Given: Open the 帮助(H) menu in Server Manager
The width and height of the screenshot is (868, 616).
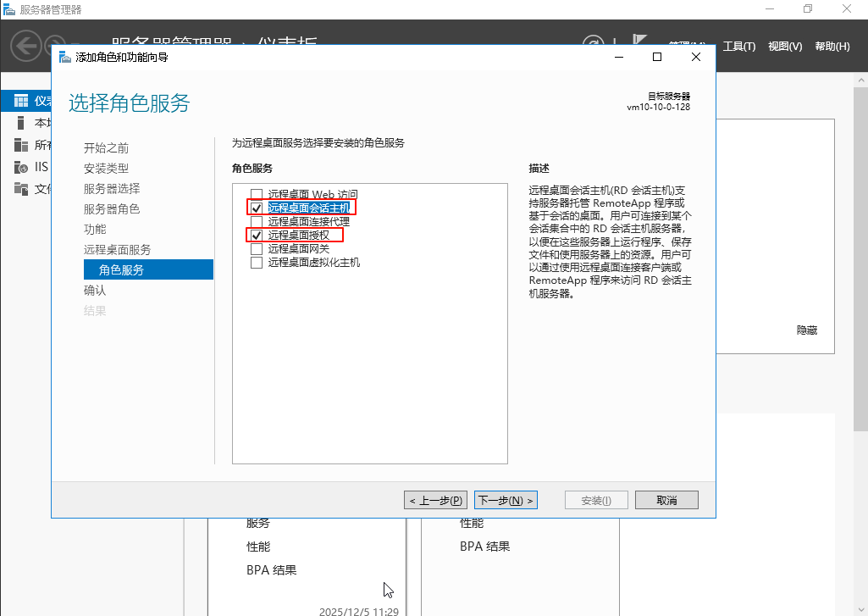Looking at the screenshot, I should 832,47.
